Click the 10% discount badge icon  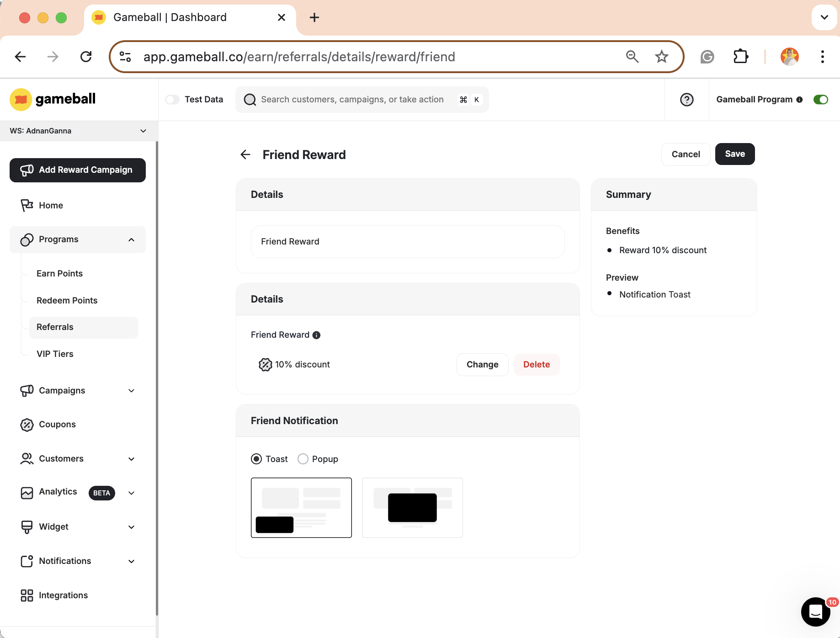tap(265, 364)
